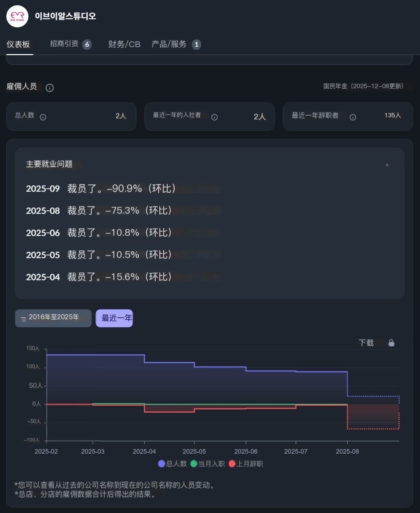Viewport: 420px width, 513px height.
Task: Toggle the 上月辞职 legend series
Action: point(249,464)
